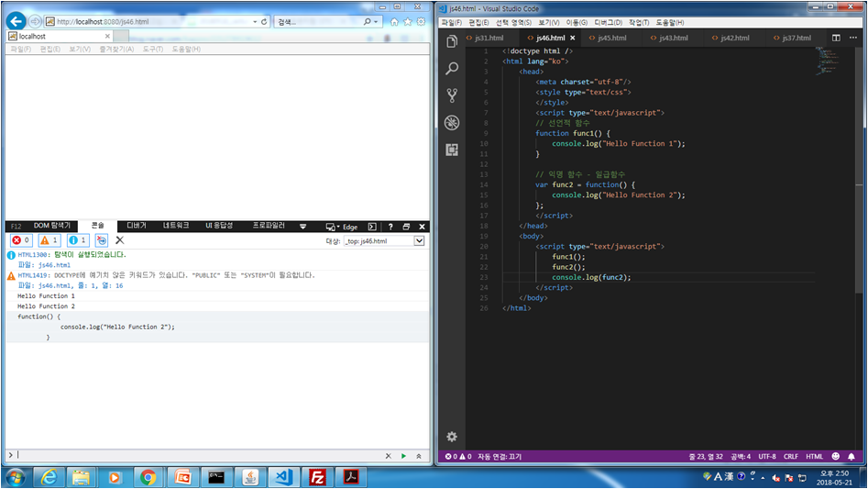This screenshot has width=868, height=489.
Task: Open the Debug view in VS Code
Action: tap(452, 122)
